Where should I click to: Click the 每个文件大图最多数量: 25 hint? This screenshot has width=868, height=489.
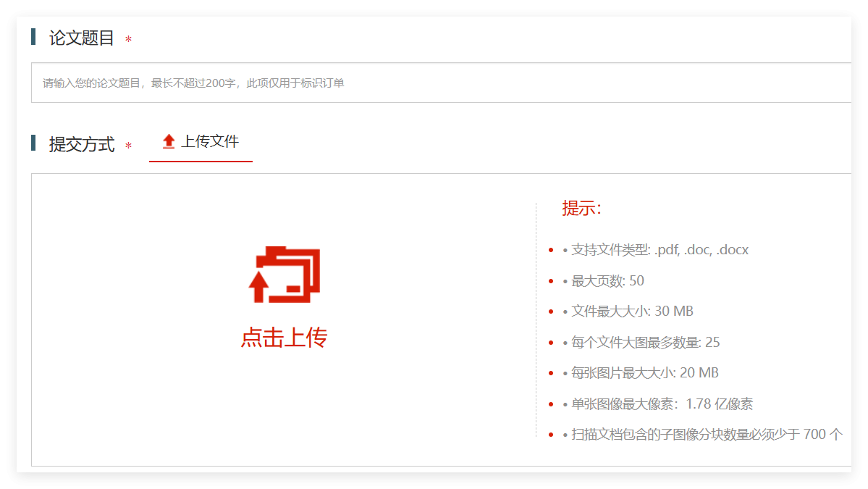[x=646, y=342]
